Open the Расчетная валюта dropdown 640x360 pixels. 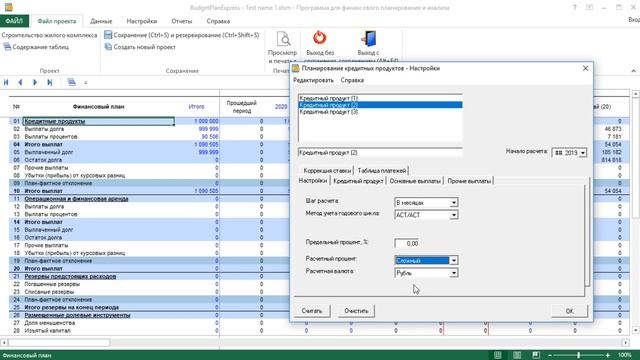[x=453, y=273]
